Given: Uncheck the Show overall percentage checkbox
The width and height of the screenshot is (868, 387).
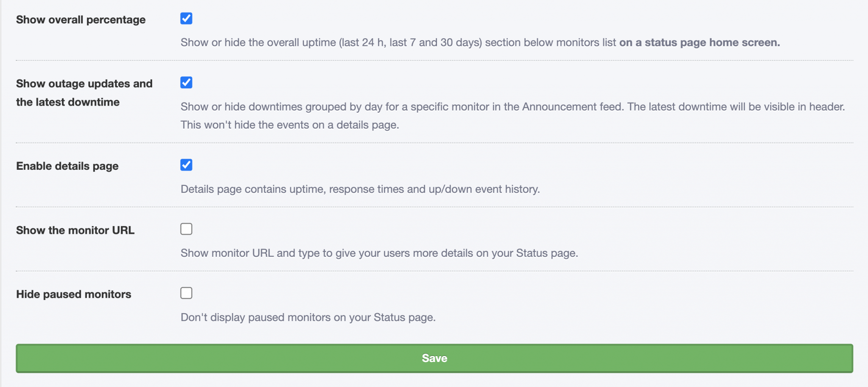Looking at the screenshot, I should pyautogui.click(x=186, y=18).
